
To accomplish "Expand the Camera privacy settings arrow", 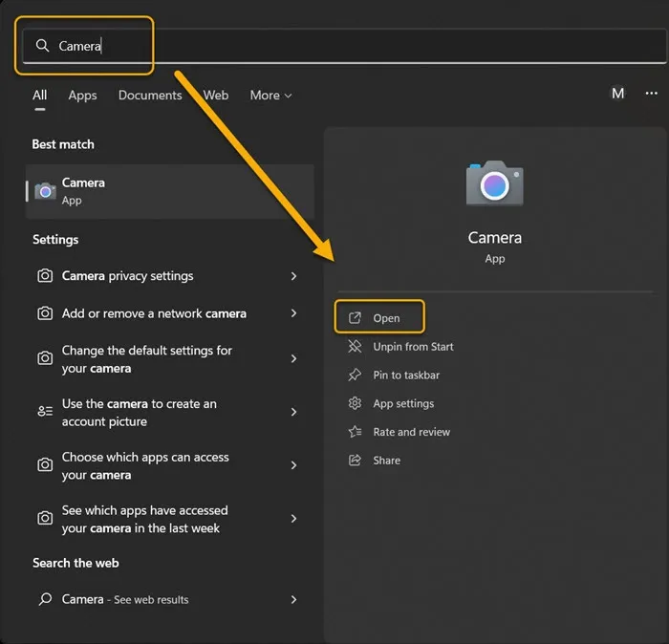I will click(293, 276).
